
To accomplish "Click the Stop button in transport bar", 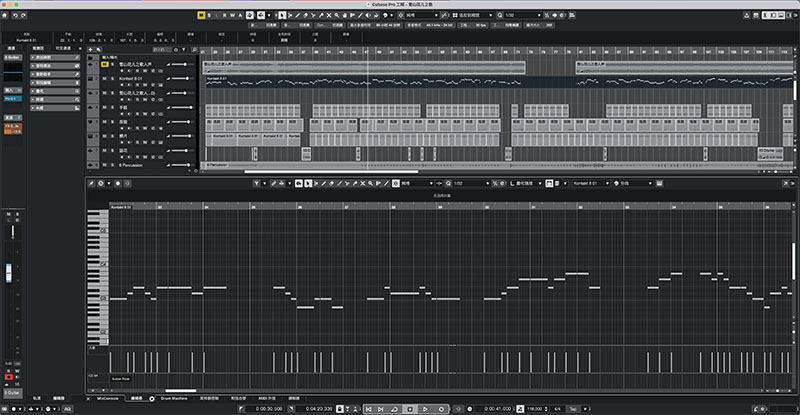I will click(410, 409).
